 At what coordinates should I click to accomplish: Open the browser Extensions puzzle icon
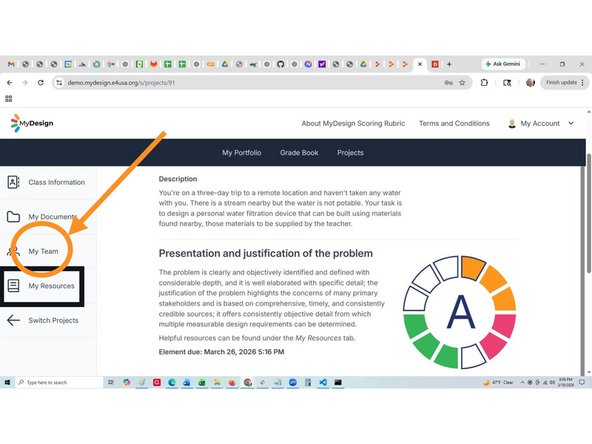[484, 82]
